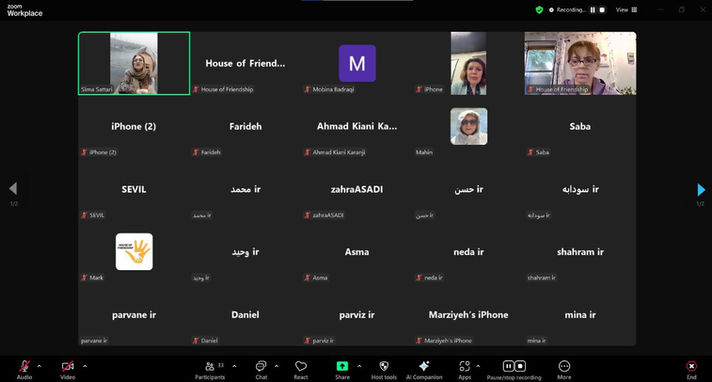The image size is (712, 382).
Task: Select Marziyeh's iPhone participant tile
Action: coord(469,314)
